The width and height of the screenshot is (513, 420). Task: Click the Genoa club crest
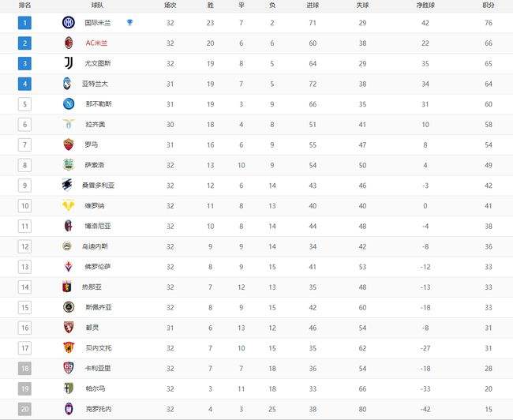(67, 287)
